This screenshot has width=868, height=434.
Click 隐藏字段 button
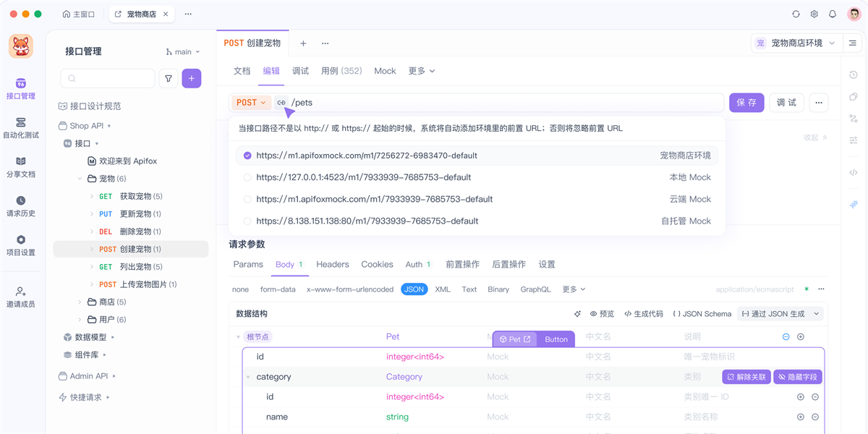point(798,377)
